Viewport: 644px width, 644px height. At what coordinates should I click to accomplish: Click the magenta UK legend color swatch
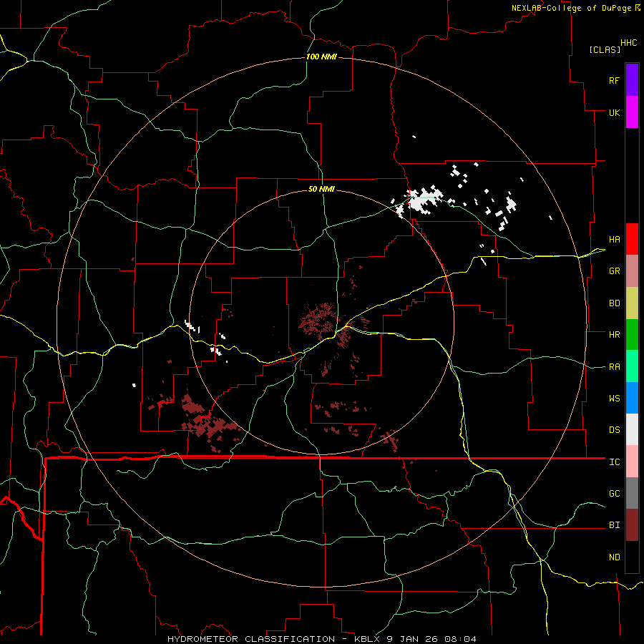[632, 112]
